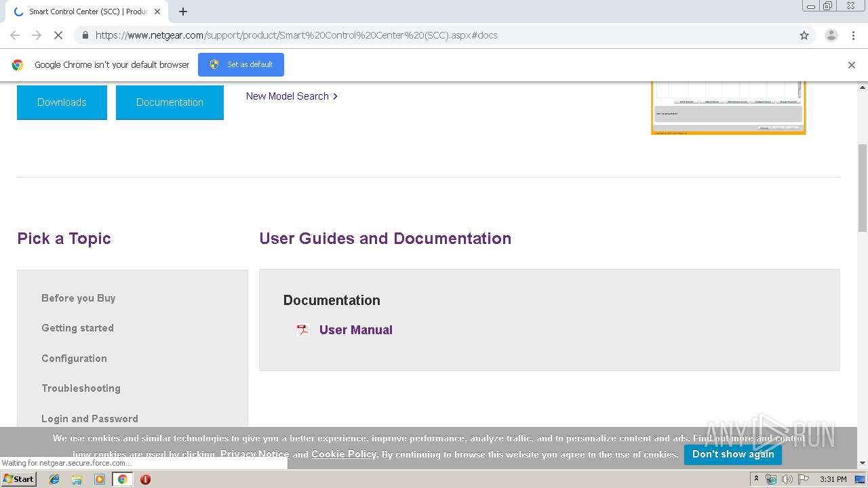Click the network tray icon

click(771, 479)
